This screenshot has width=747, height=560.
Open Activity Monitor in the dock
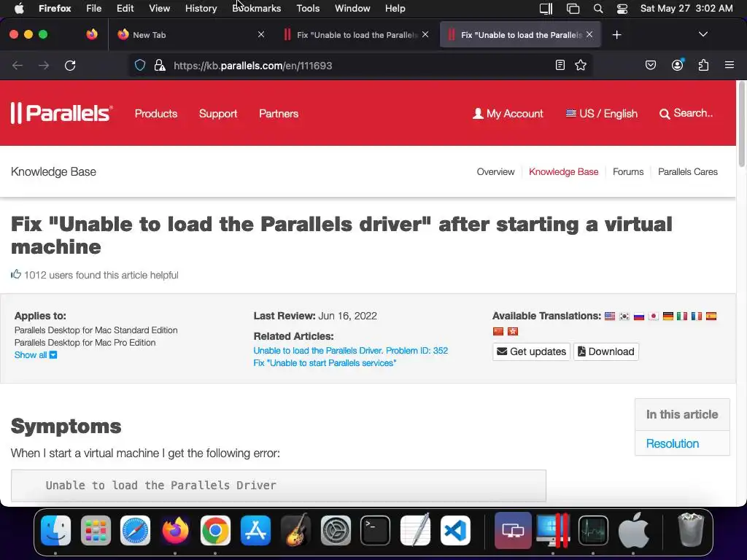pyautogui.click(x=593, y=531)
